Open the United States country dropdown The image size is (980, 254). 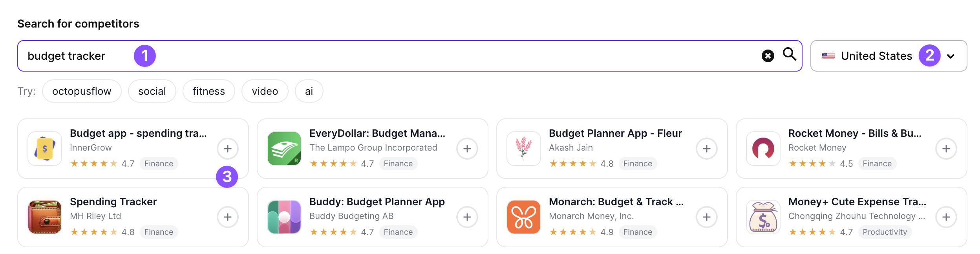876,56
